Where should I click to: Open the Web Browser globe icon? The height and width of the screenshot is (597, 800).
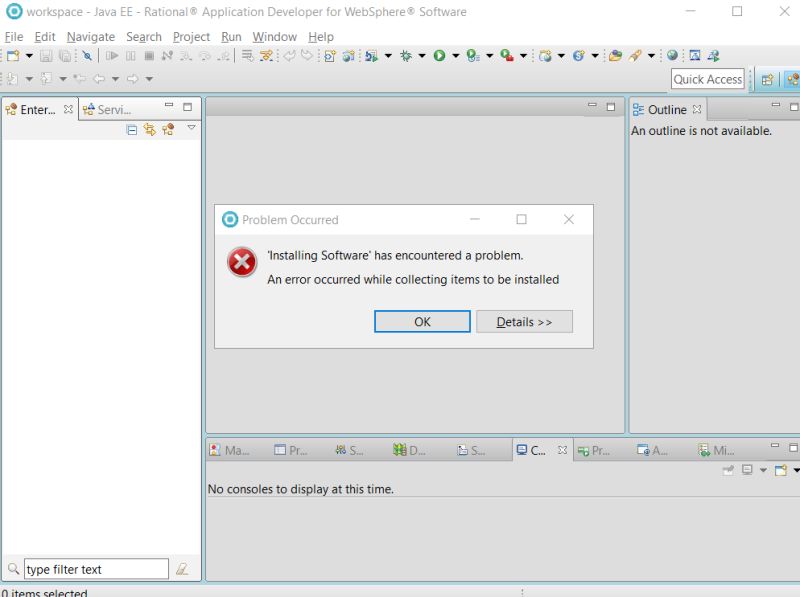tap(670, 57)
